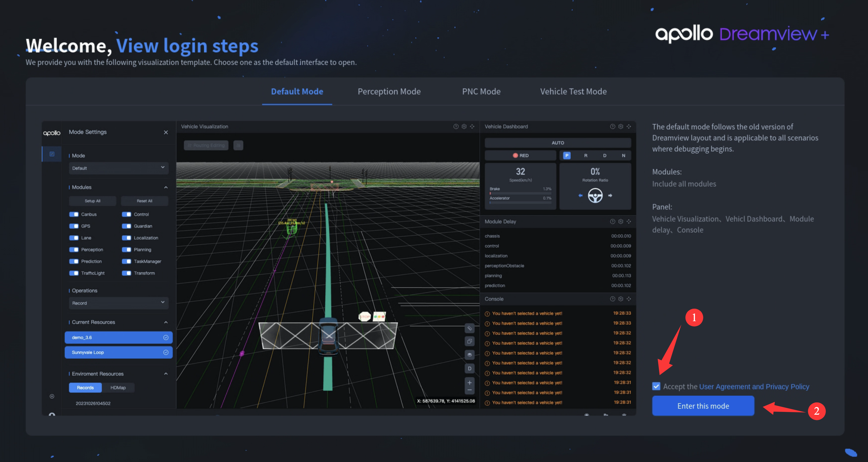Click the move icon of Module Delay panel
Viewport: 868px width, 462px height.
click(628, 222)
